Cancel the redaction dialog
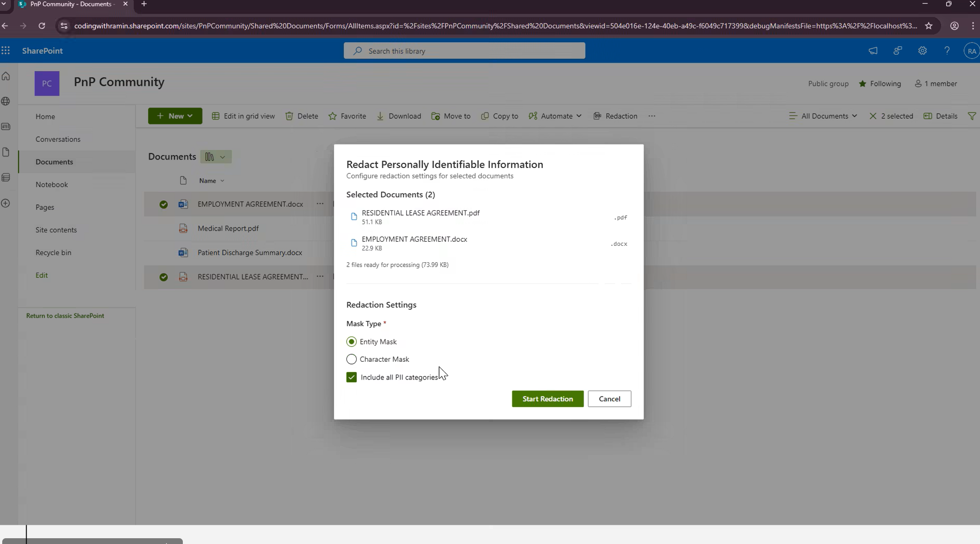This screenshot has height=544, width=980. pos(609,399)
